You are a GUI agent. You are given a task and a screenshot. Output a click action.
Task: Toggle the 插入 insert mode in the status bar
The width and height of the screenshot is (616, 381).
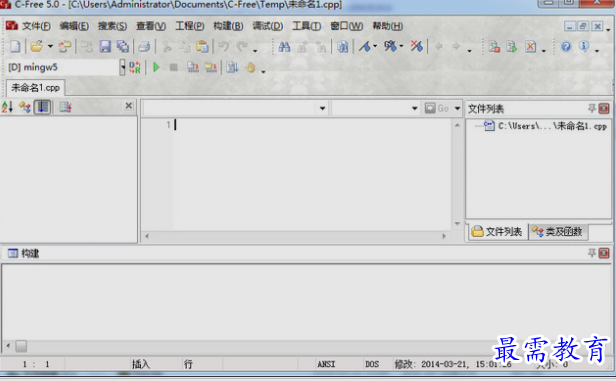coord(141,364)
